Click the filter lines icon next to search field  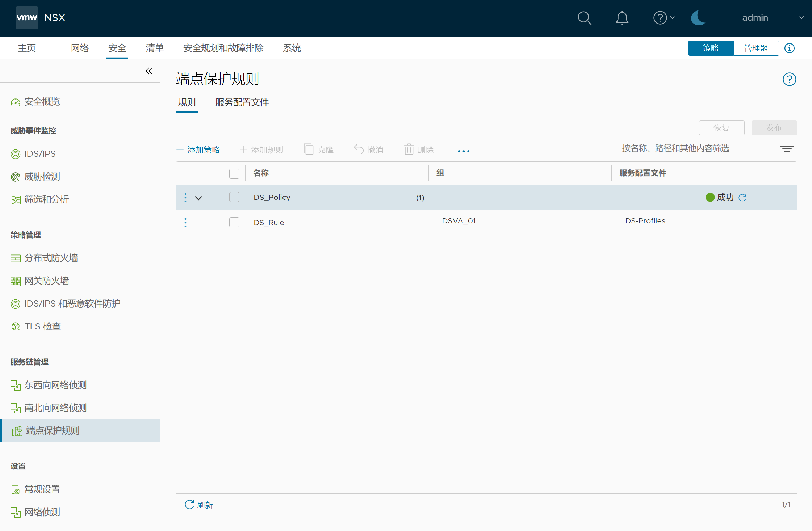pyautogui.click(x=787, y=149)
